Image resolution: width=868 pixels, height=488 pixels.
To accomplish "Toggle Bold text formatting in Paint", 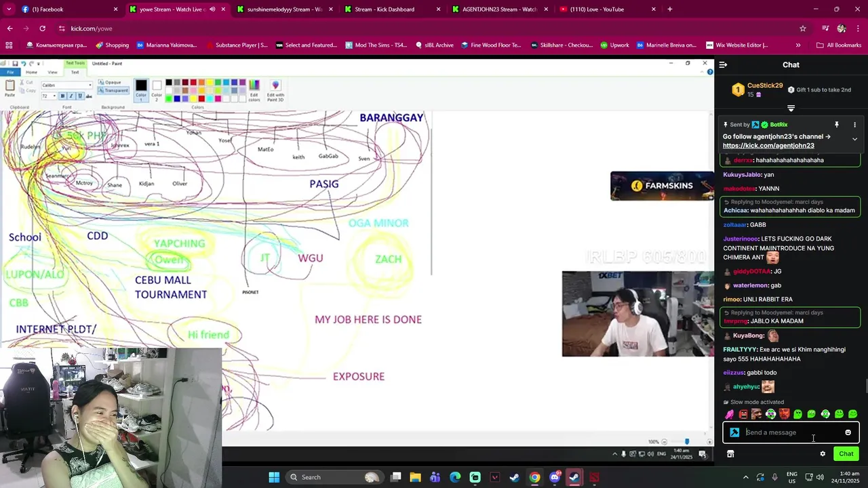I will coord(62,96).
